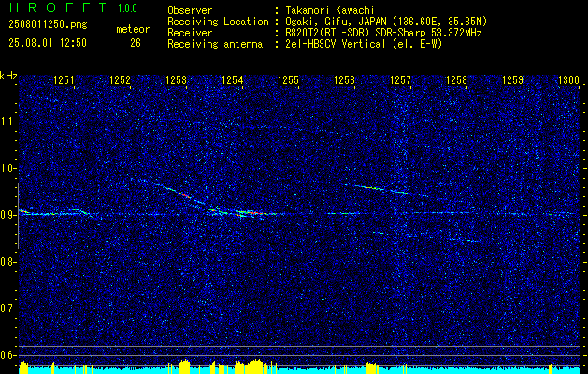Click the Receiving antenna label
This screenshot has height=374, width=588.
point(215,44)
